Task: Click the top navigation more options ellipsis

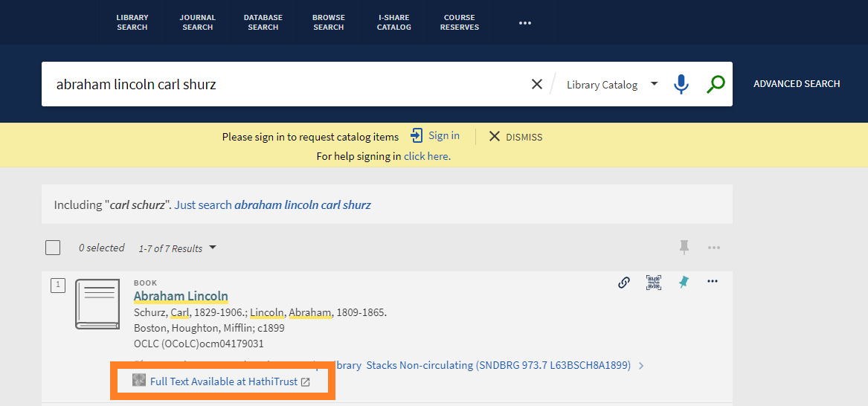Action: click(x=525, y=23)
